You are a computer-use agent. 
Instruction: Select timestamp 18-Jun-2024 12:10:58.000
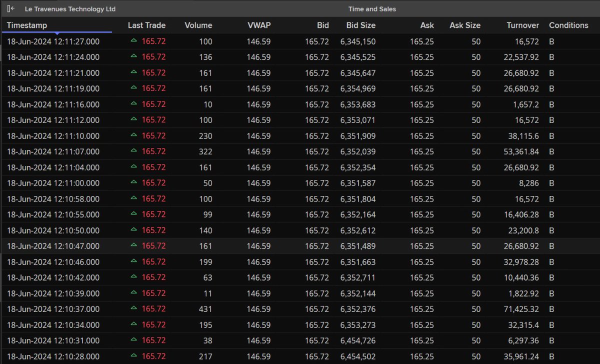pyautogui.click(x=53, y=199)
